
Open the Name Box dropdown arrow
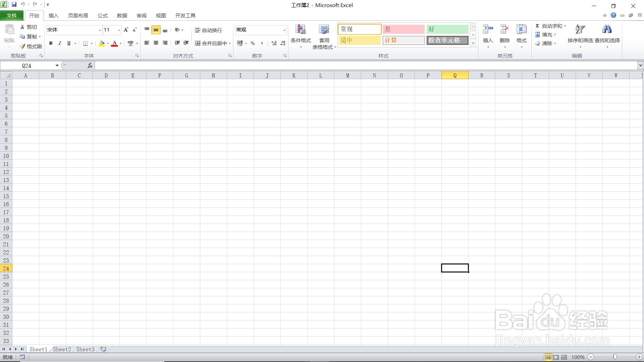(x=57, y=66)
